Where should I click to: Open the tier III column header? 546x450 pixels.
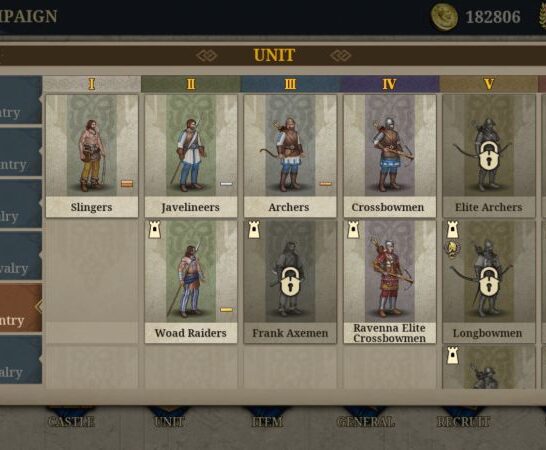(x=290, y=84)
